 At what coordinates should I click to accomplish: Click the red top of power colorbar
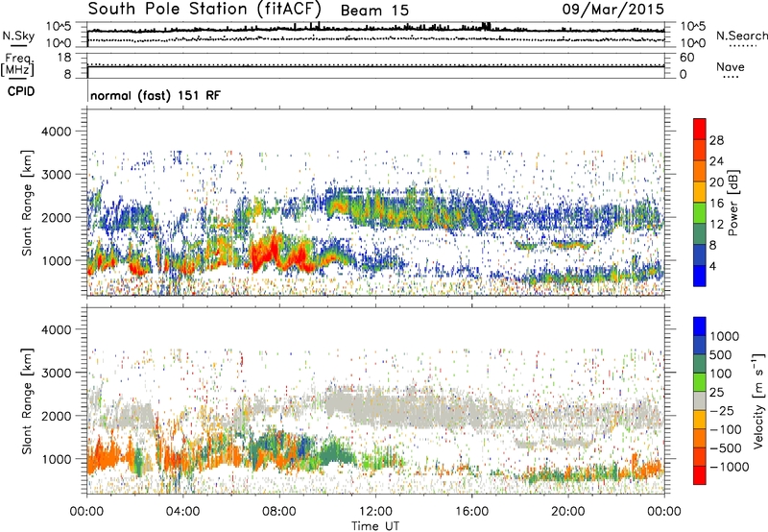pos(700,129)
